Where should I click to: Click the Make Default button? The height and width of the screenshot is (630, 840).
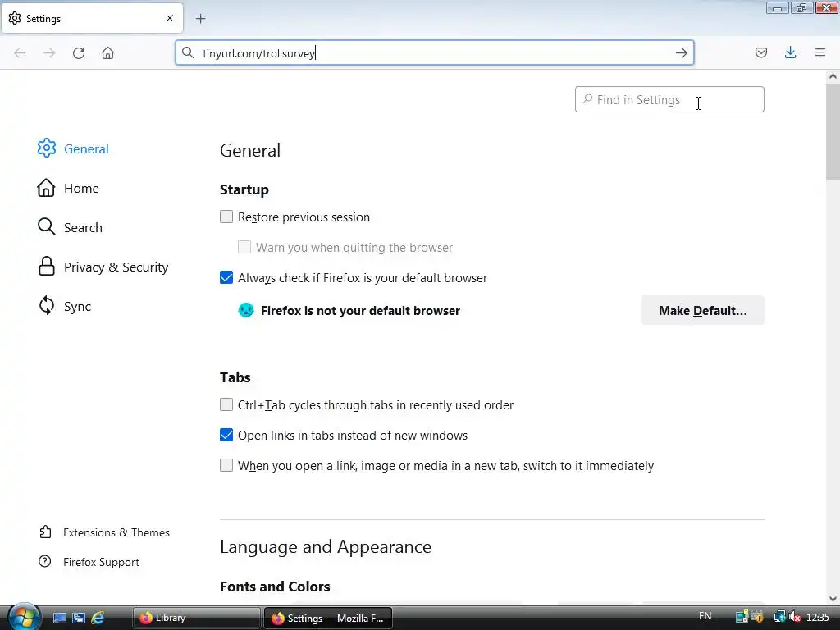[703, 310]
